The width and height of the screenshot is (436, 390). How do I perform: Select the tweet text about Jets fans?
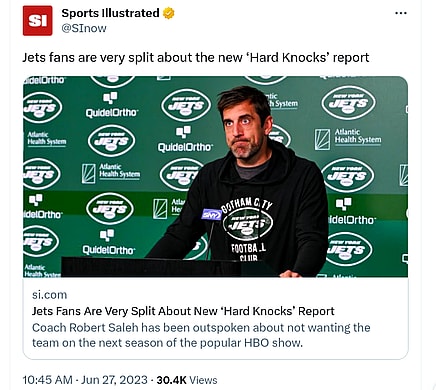click(x=196, y=58)
